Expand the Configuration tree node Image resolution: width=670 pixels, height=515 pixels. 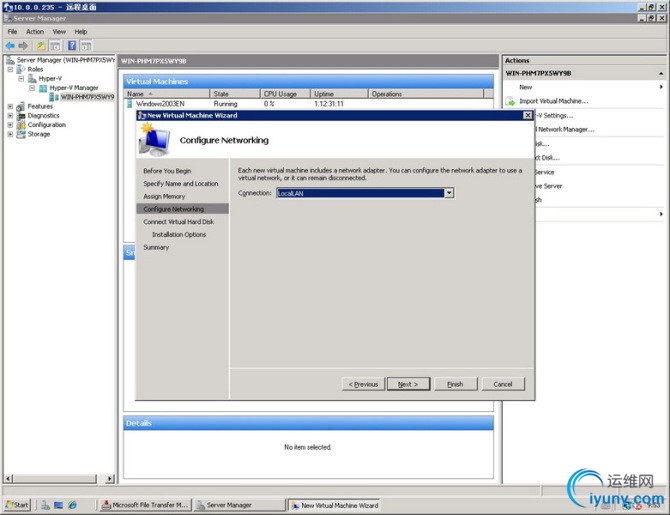(10, 125)
